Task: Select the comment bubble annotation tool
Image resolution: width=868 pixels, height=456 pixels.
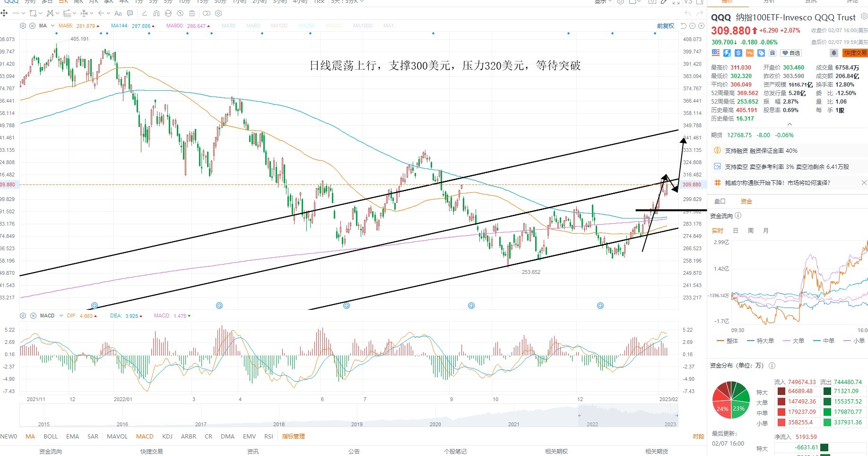Action: pyautogui.click(x=130, y=13)
